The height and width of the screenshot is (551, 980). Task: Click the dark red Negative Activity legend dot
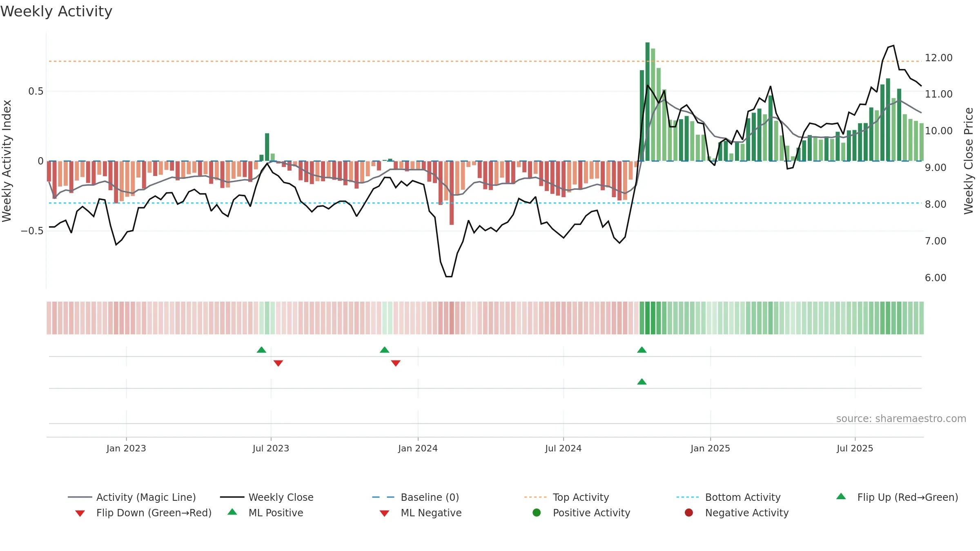point(689,513)
